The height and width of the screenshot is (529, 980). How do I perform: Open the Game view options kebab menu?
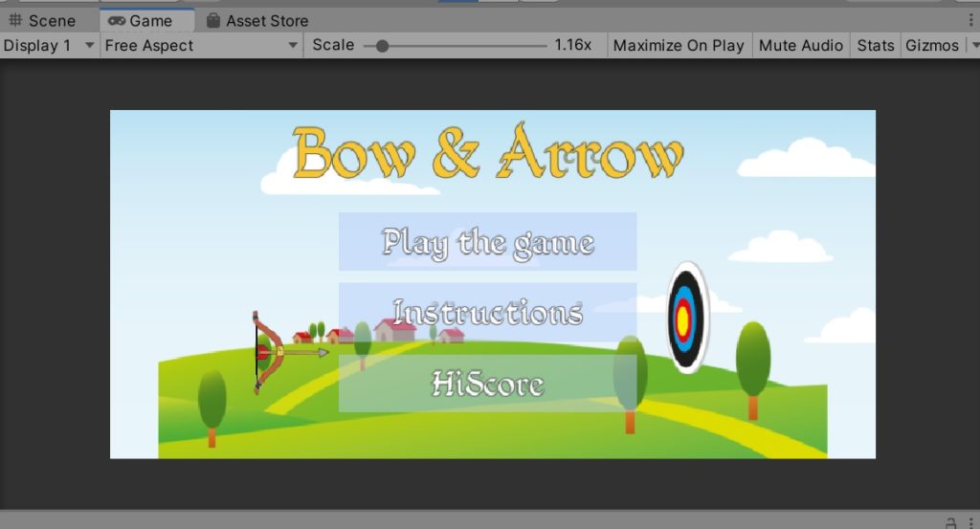point(970,21)
